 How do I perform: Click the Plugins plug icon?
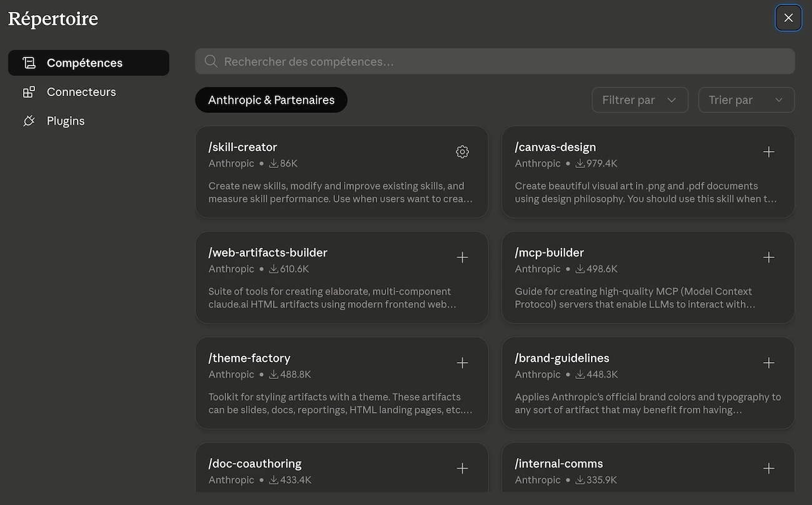tap(29, 121)
